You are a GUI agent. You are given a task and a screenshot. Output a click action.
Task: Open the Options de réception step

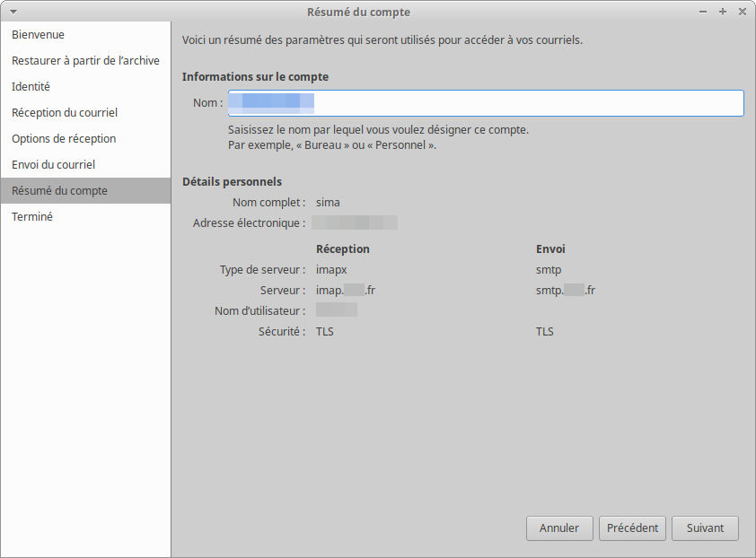click(x=64, y=139)
